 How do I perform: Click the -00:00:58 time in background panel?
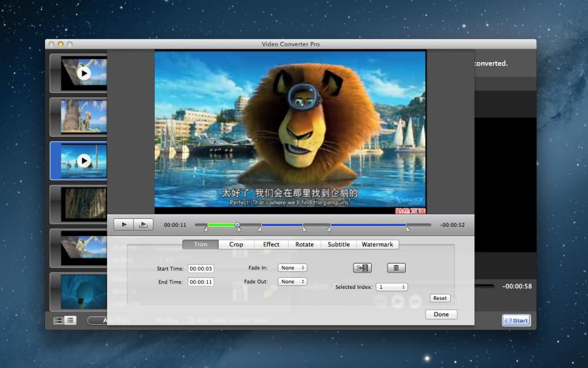pyautogui.click(x=517, y=286)
